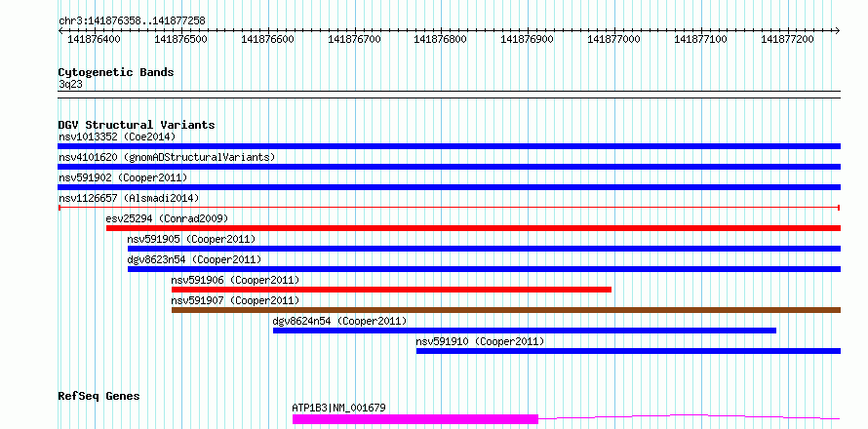
Task: Click ruler position 141877200
Action: tap(788, 39)
